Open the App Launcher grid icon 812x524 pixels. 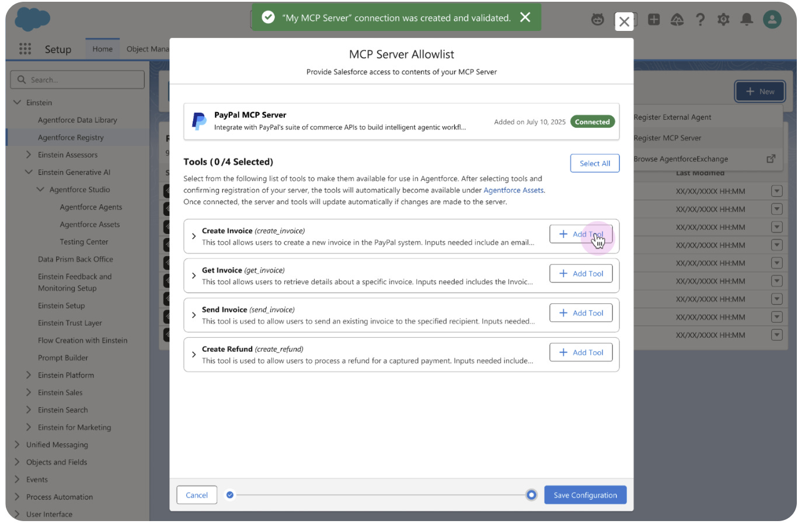pyautogui.click(x=25, y=49)
